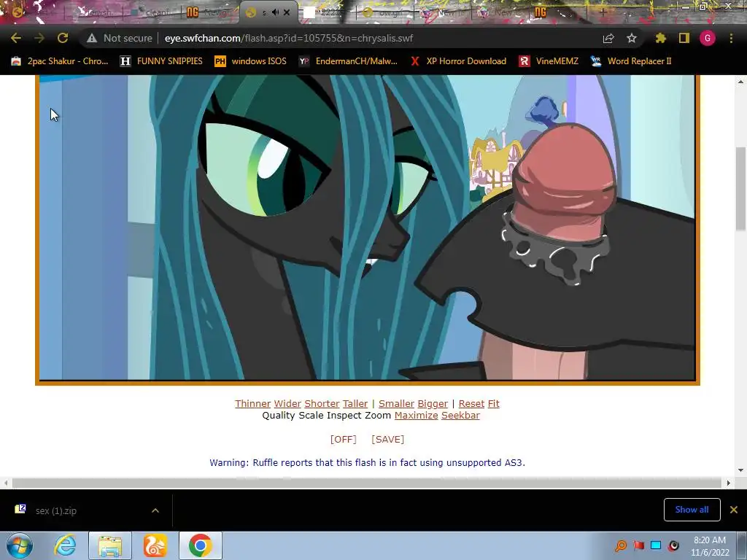Open the clock showing 8:20 AM
This screenshot has height=560, width=747.
tap(710, 545)
